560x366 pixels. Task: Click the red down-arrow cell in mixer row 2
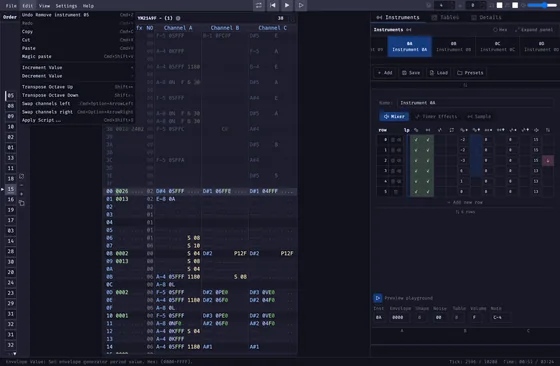(x=548, y=160)
